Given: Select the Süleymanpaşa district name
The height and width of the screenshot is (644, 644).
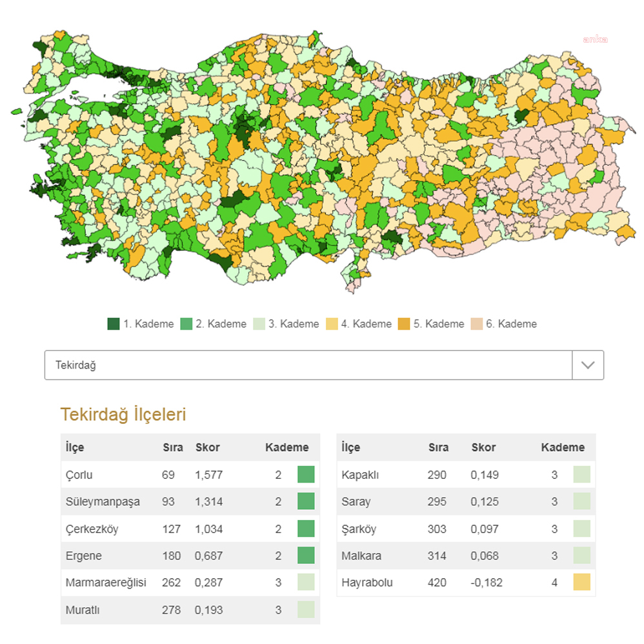Looking at the screenshot, I should 103,502.
